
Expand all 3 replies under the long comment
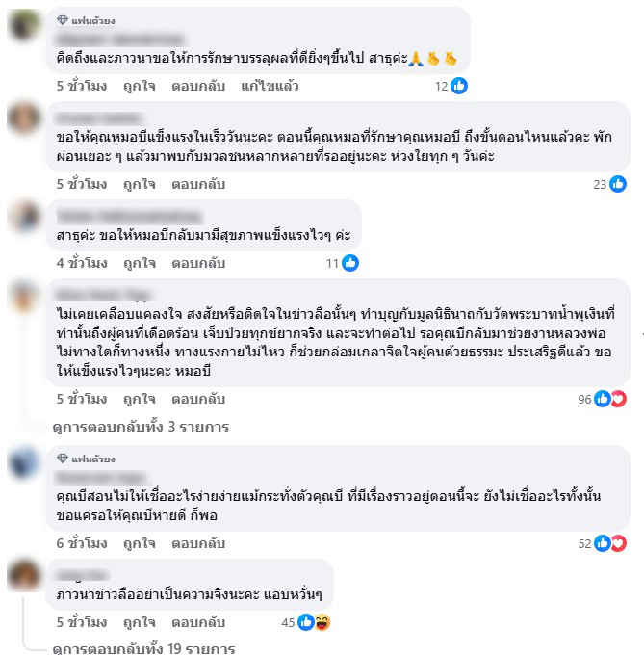click(x=142, y=427)
